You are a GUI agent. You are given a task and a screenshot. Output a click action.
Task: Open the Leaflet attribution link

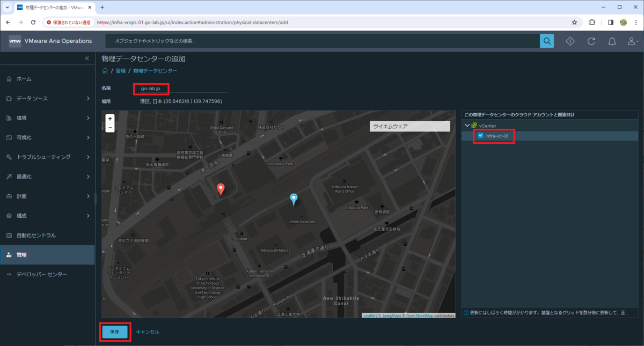point(369,315)
